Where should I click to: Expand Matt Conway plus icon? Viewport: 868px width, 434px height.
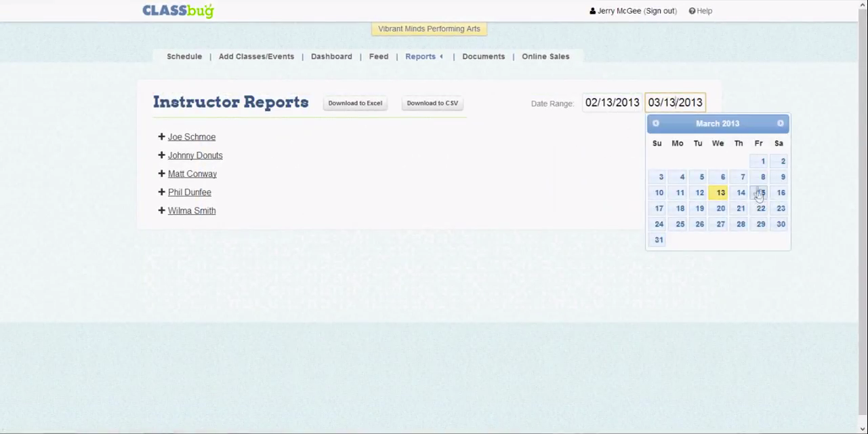pyautogui.click(x=161, y=174)
